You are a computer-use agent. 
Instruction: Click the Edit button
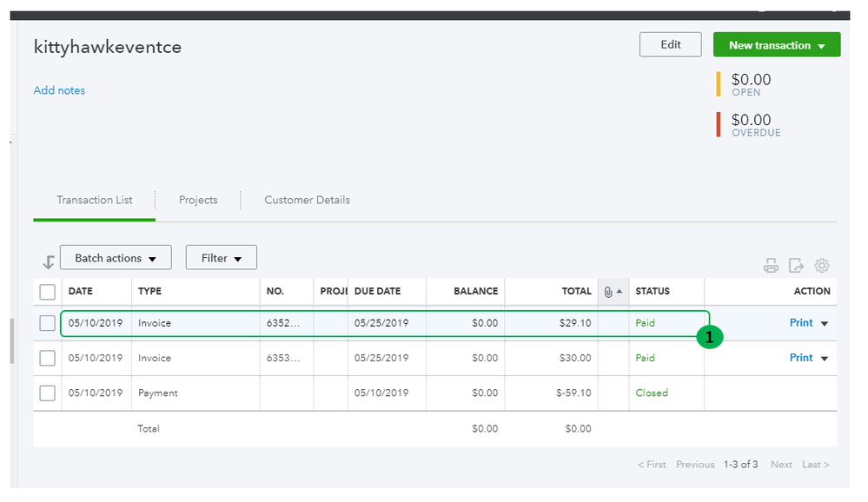pos(671,44)
